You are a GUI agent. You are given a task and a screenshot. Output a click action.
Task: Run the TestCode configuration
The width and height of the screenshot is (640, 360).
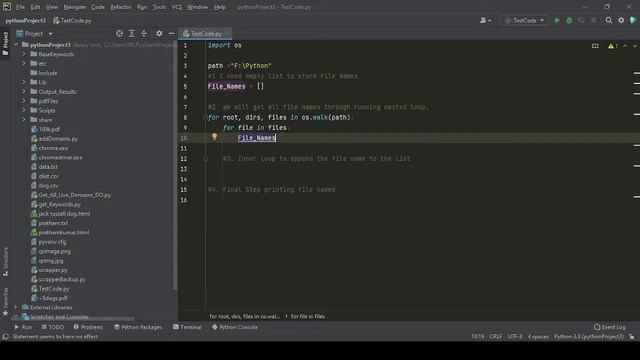557,20
